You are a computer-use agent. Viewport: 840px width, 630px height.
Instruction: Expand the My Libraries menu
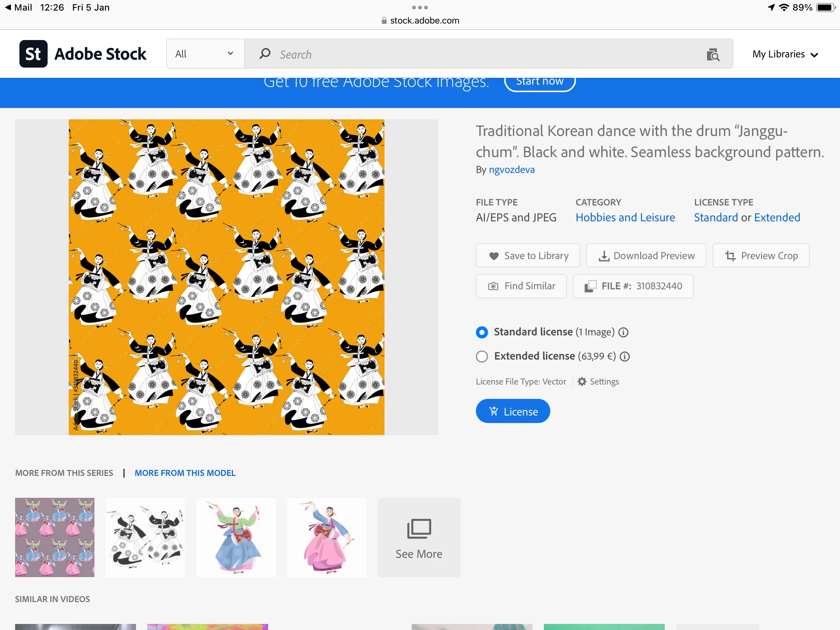coord(784,54)
